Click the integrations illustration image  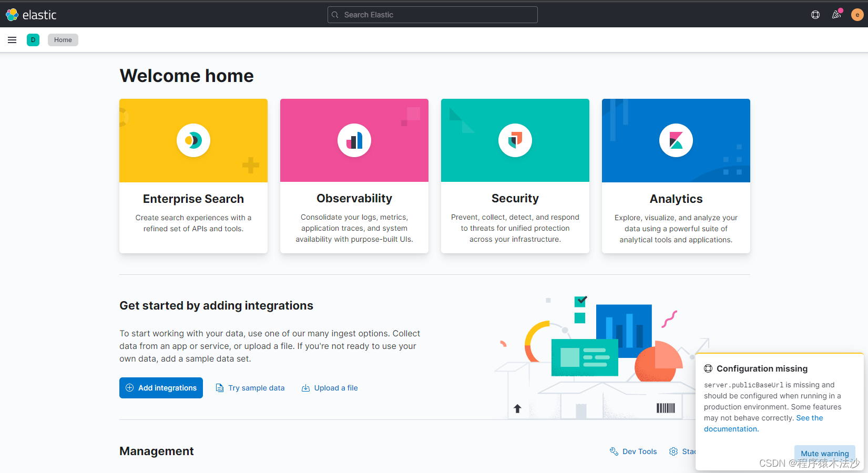pyautogui.click(x=602, y=357)
